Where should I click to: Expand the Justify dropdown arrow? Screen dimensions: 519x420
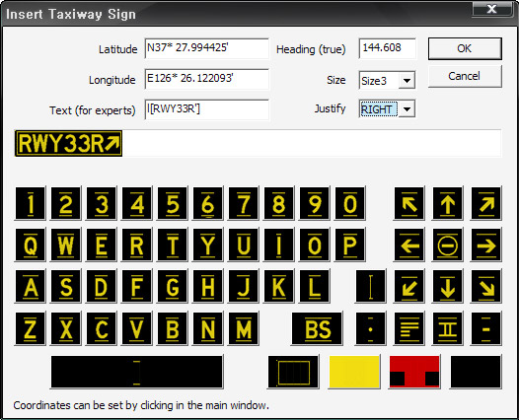[x=407, y=109]
